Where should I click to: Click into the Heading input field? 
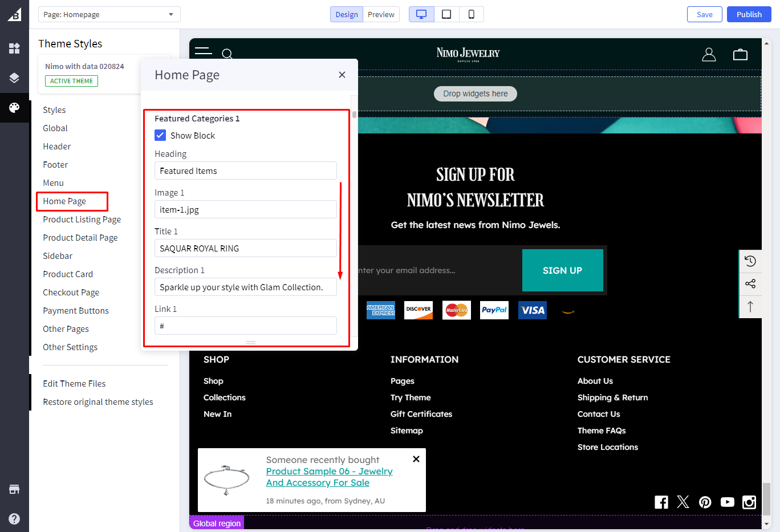click(245, 171)
